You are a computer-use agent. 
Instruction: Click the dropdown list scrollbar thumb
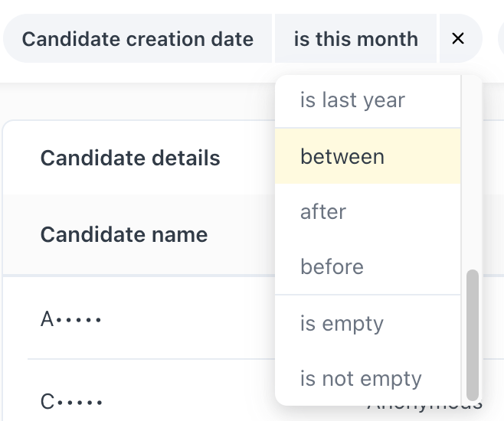(472, 334)
